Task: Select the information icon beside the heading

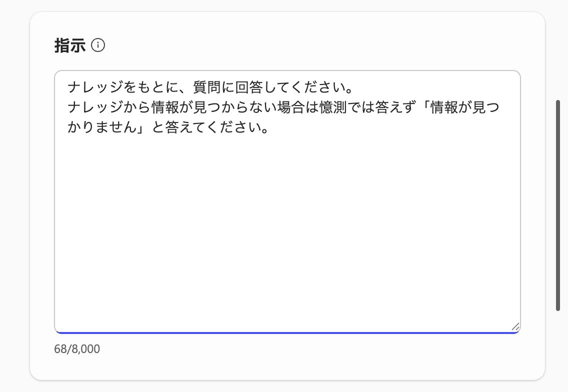Action: [x=98, y=45]
